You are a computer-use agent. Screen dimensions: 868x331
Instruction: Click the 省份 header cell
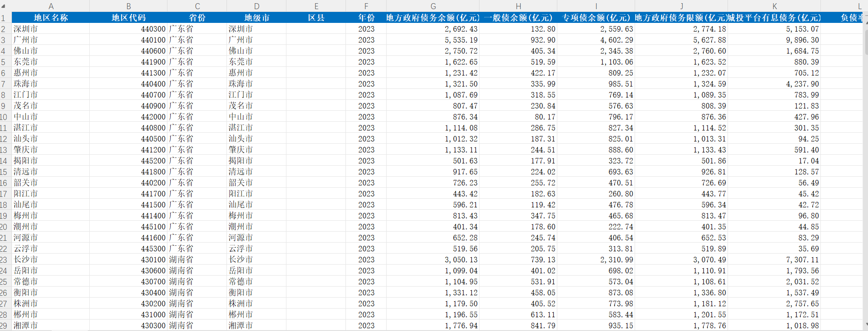(x=197, y=18)
